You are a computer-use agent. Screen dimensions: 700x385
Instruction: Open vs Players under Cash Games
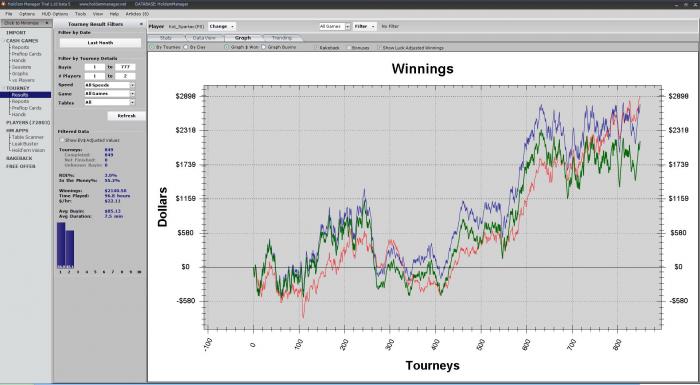[x=23, y=80]
